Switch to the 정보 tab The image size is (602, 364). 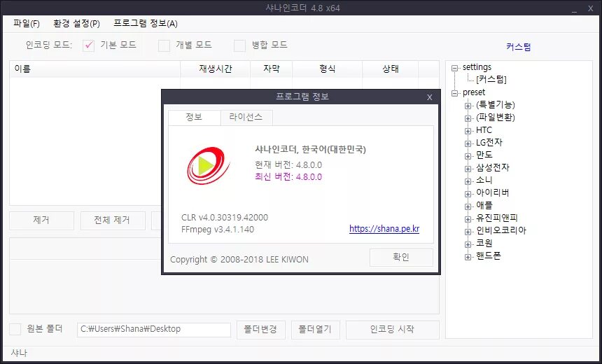pyautogui.click(x=195, y=118)
